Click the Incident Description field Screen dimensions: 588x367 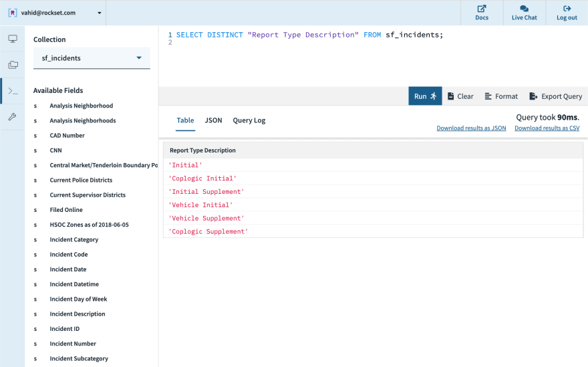[78, 314]
